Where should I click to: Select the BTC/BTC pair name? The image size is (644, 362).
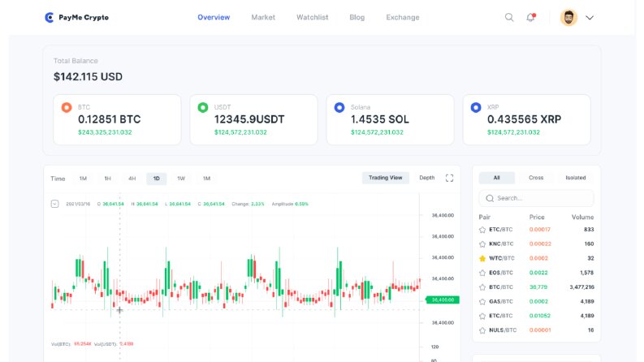tap(500, 287)
